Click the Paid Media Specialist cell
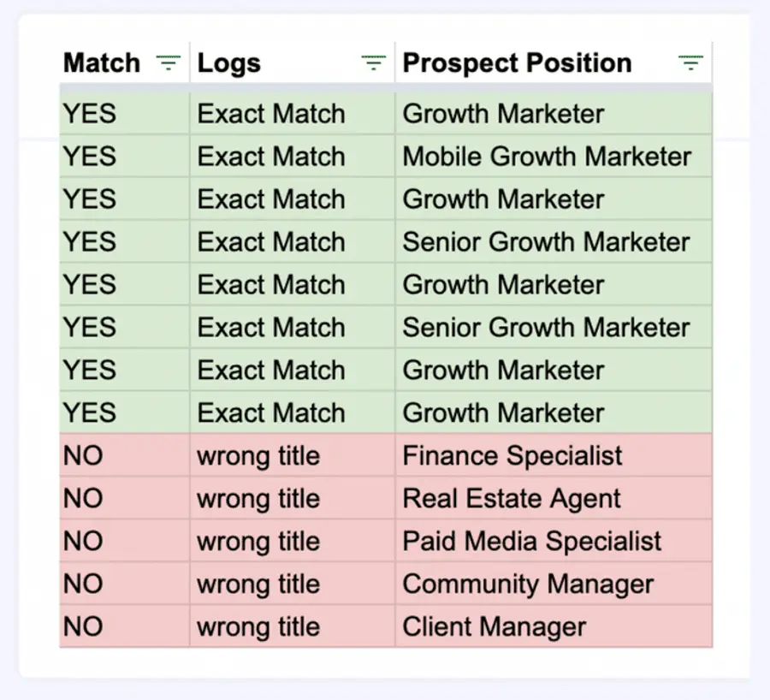Image resolution: width=770 pixels, height=700 pixels. pos(554,541)
